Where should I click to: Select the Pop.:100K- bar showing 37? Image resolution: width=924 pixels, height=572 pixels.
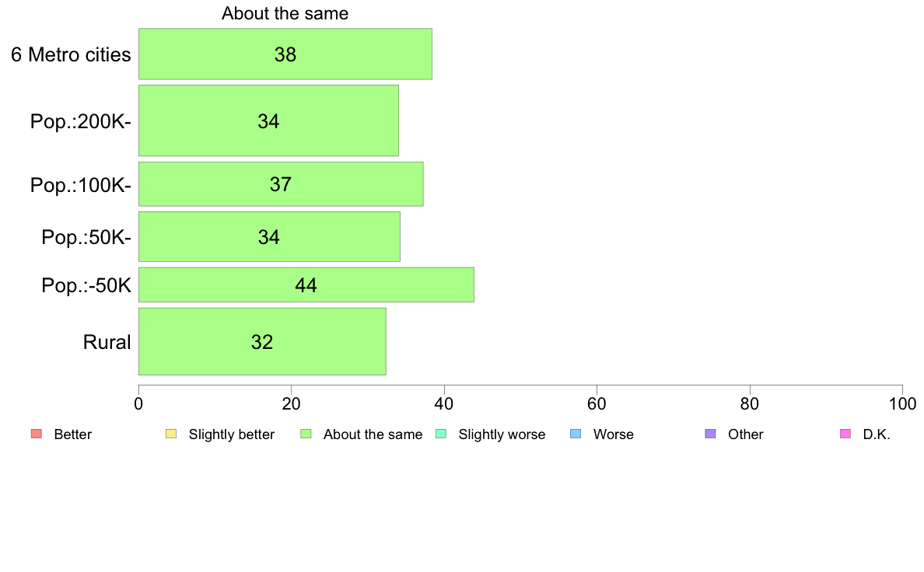pyautogui.click(x=281, y=183)
